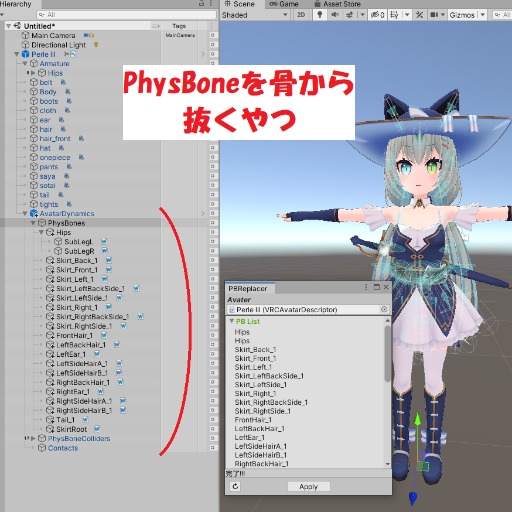Click the Apply button in PBReplacer
This screenshot has height=512, width=512.
(309, 487)
